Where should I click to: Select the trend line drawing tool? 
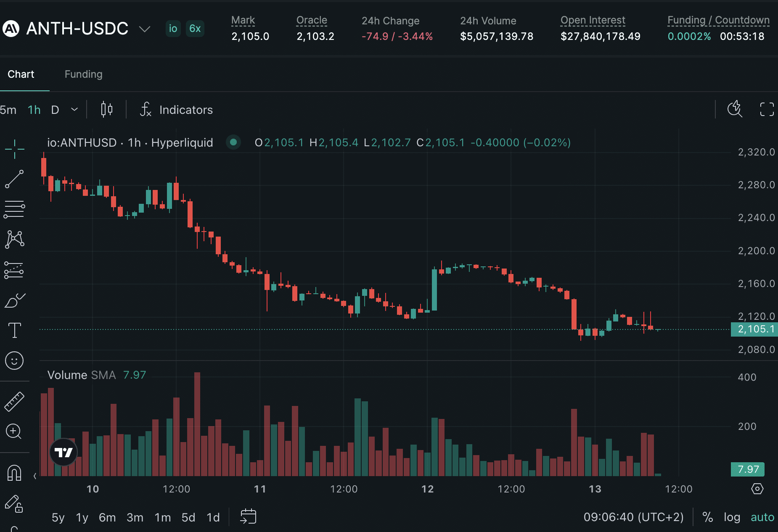pyautogui.click(x=14, y=179)
